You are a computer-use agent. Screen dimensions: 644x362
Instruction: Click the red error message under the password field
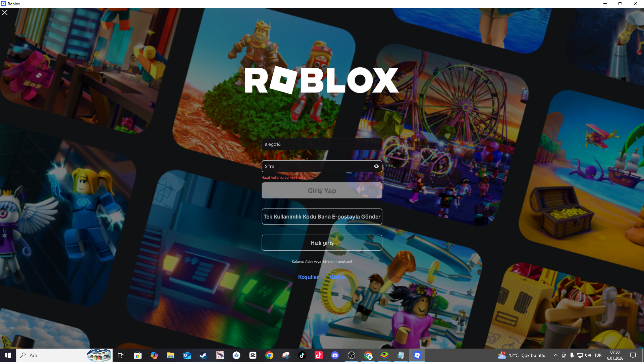point(283,178)
